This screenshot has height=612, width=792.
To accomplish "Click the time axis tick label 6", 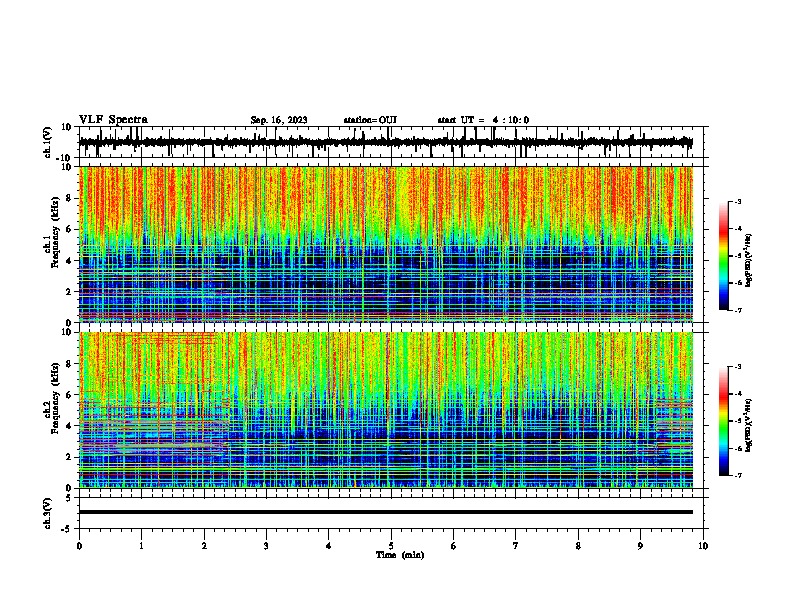I will point(454,546).
